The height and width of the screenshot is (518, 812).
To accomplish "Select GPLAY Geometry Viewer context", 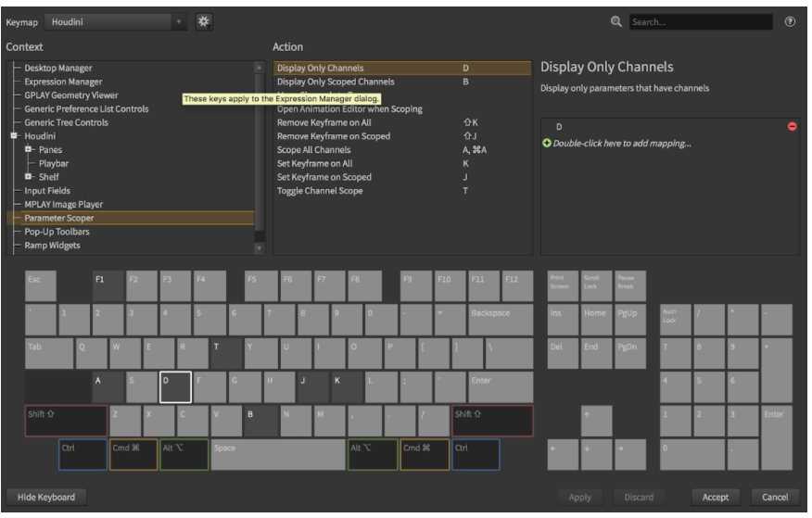I will 71,95.
